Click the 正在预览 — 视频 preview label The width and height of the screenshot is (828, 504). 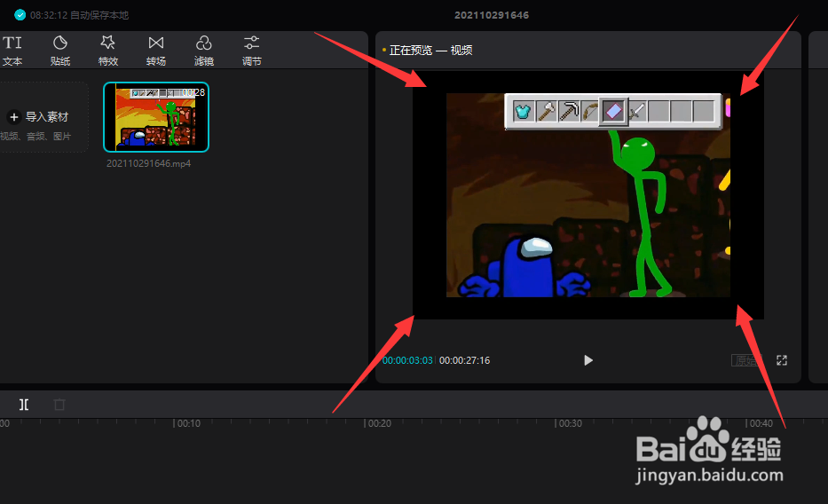[x=430, y=51]
